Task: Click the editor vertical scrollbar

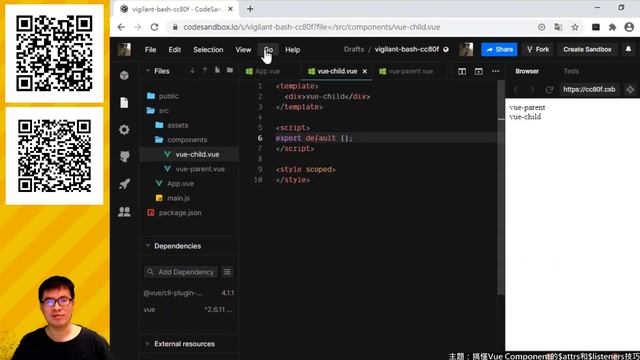Action: point(501,188)
